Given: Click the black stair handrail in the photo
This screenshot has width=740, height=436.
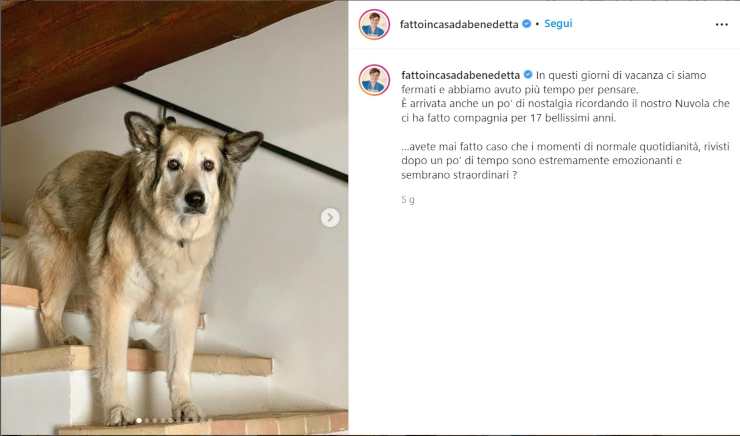Looking at the screenshot, I should click(x=236, y=130).
